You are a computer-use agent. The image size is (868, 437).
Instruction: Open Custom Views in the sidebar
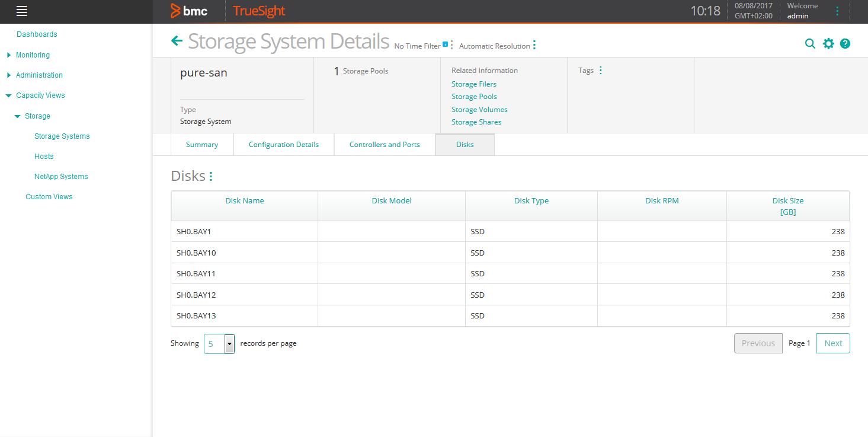(x=49, y=197)
